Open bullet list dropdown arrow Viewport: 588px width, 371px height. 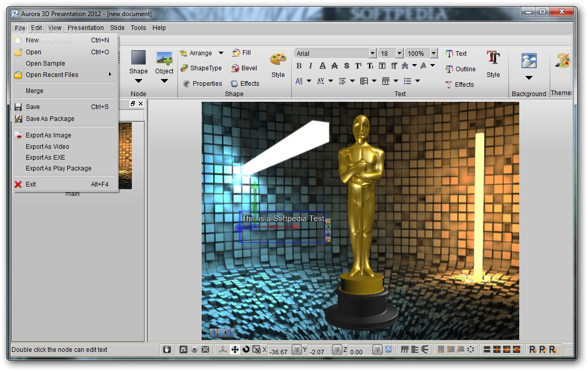point(417,81)
